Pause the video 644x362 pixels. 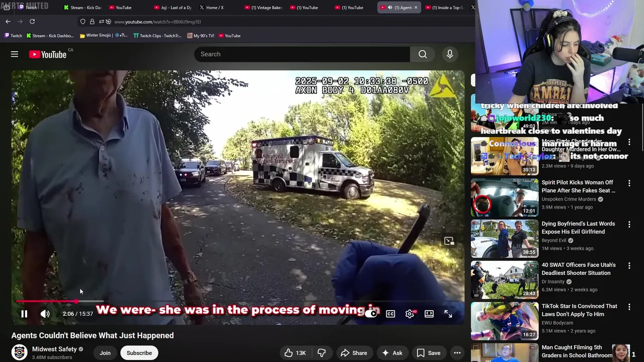click(24, 314)
